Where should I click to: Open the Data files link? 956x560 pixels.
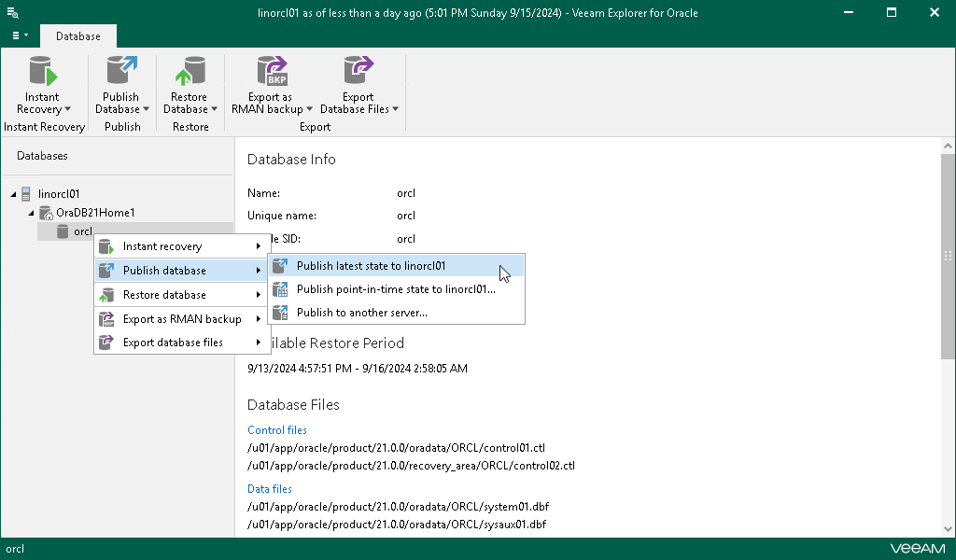(270, 489)
